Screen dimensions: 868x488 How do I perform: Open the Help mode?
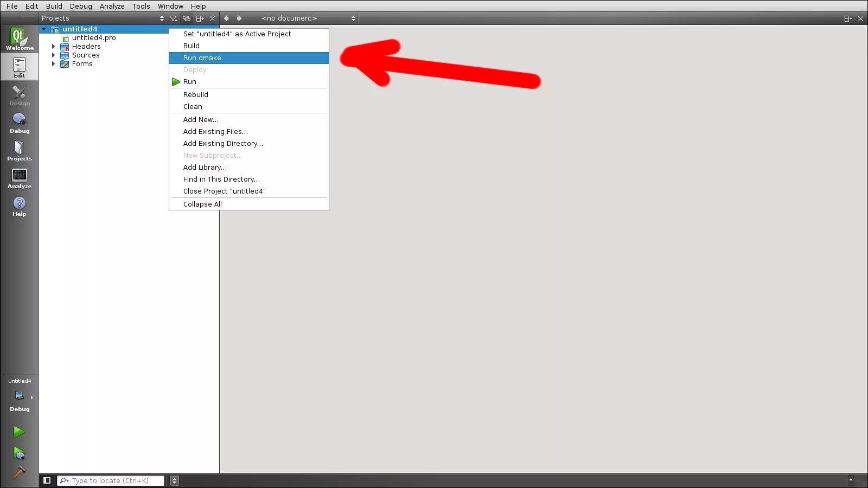point(20,206)
